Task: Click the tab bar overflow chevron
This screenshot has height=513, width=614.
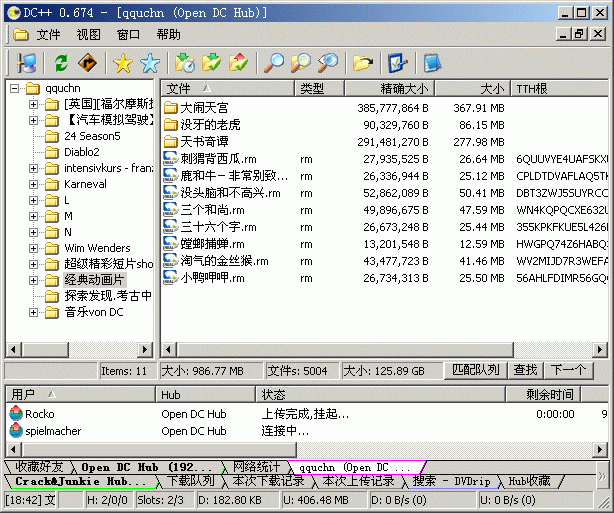Action: point(602,476)
